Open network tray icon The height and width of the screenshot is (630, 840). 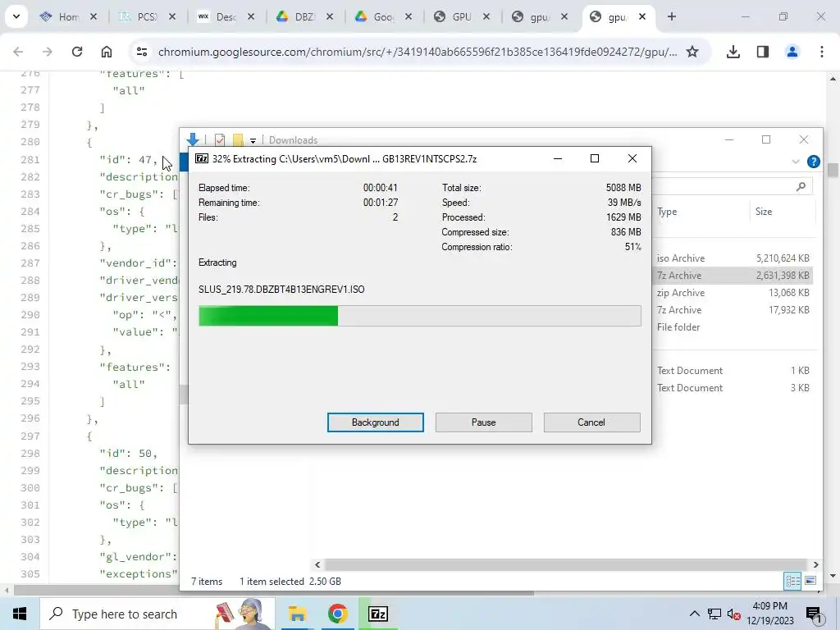(714, 614)
